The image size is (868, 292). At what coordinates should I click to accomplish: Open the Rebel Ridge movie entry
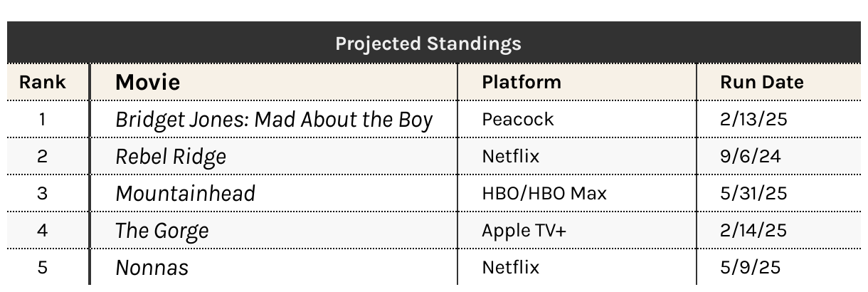pos(171,157)
